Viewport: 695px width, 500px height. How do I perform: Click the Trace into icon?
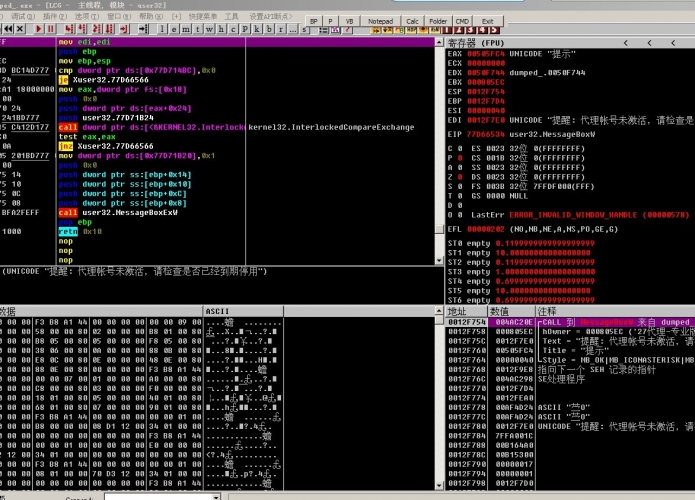click(97, 29)
